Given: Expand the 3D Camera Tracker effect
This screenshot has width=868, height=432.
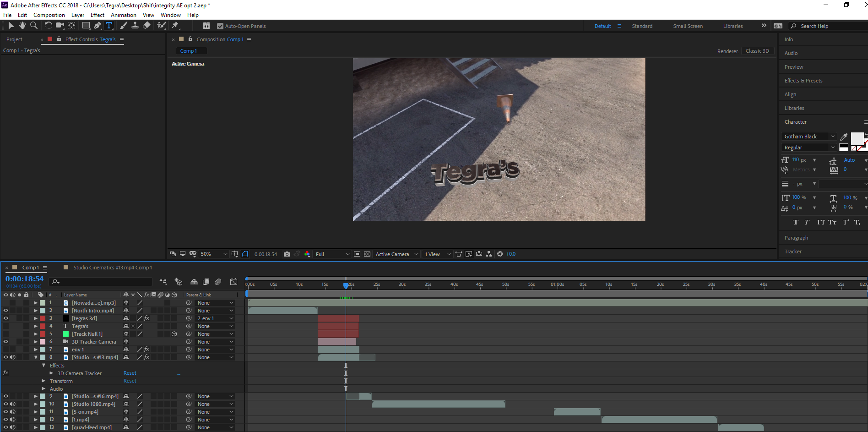Looking at the screenshot, I should (51, 373).
